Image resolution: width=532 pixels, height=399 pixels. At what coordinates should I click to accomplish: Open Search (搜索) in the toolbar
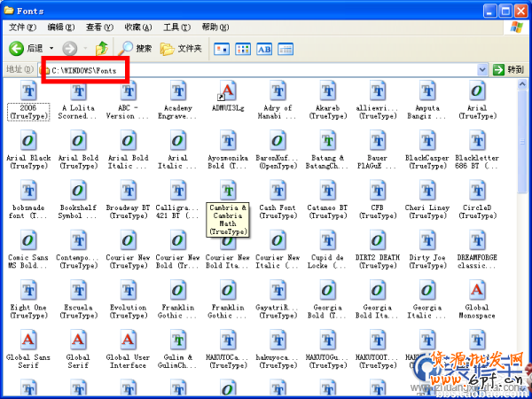136,48
